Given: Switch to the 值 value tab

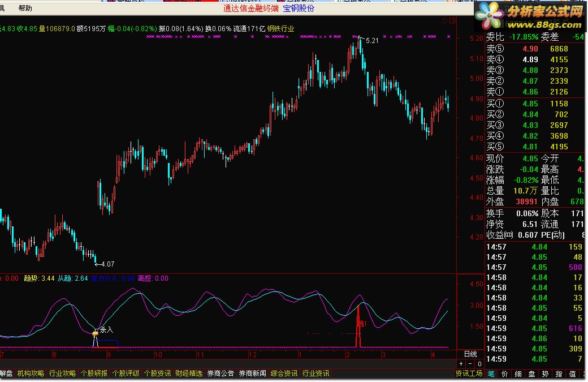Looking at the screenshot, I should (572, 374).
